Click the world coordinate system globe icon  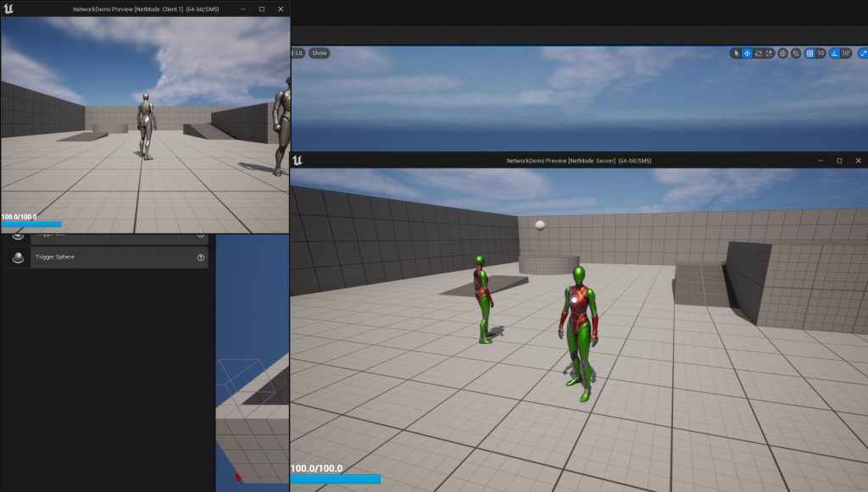tap(782, 53)
